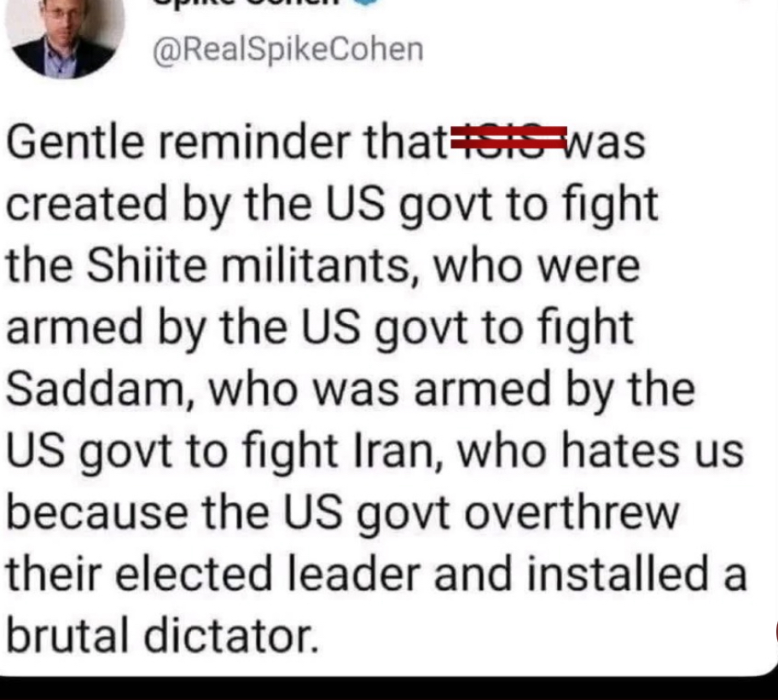This screenshot has height=700, width=778.
Task: Select the word "Shiite"
Action: [x=147, y=265]
